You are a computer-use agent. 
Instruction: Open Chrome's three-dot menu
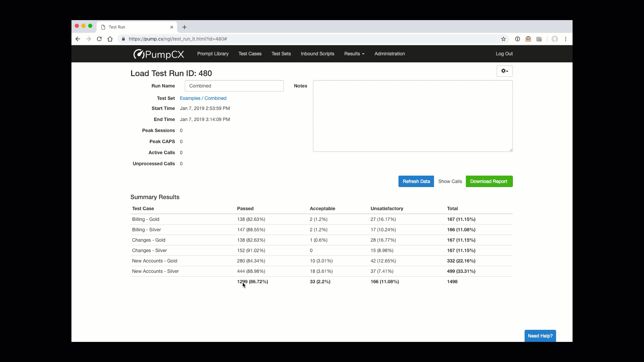click(x=566, y=39)
